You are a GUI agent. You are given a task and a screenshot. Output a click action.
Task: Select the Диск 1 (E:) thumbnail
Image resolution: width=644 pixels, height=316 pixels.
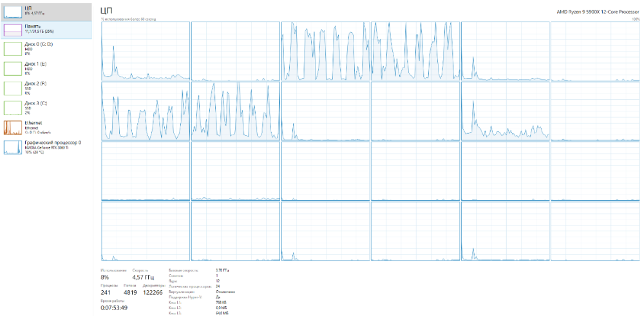(x=13, y=68)
